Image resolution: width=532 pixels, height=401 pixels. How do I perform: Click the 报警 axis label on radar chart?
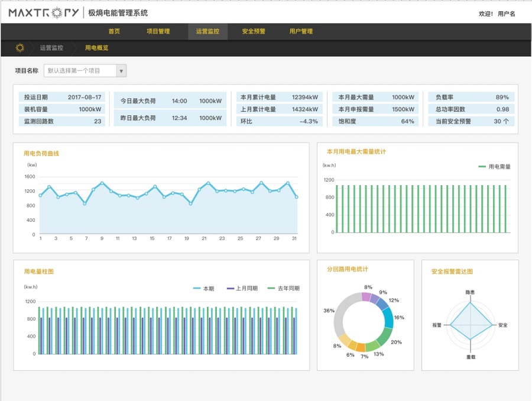pos(437,325)
